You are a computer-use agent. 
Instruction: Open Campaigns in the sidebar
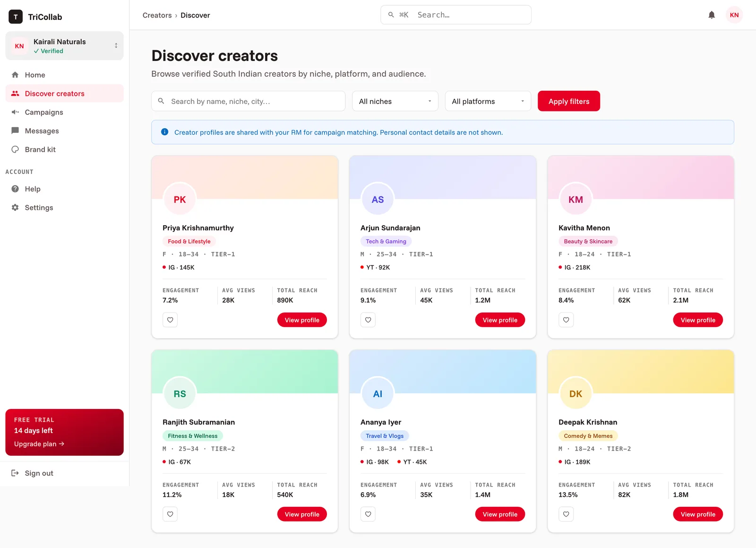point(64,112)
